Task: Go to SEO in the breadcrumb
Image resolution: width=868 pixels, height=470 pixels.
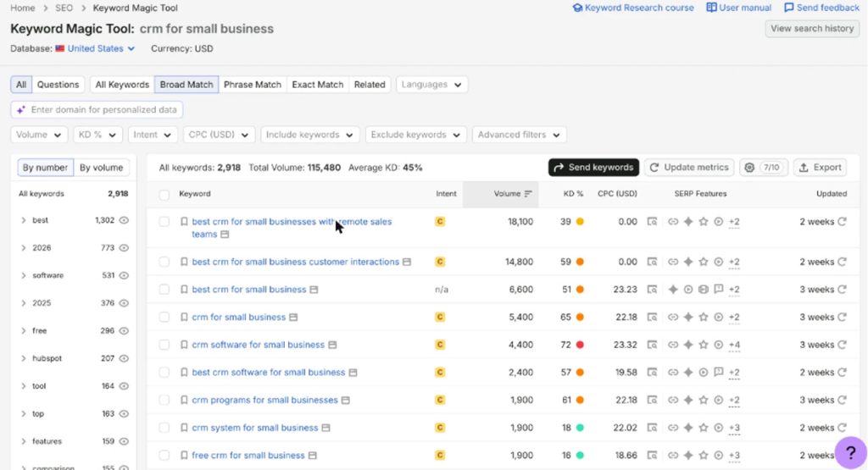Action: point(64,8)
